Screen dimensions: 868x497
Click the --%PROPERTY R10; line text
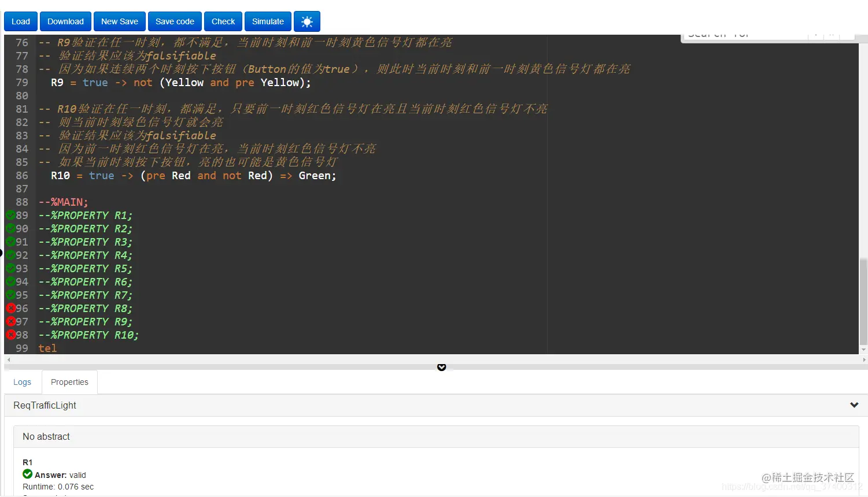88,335
